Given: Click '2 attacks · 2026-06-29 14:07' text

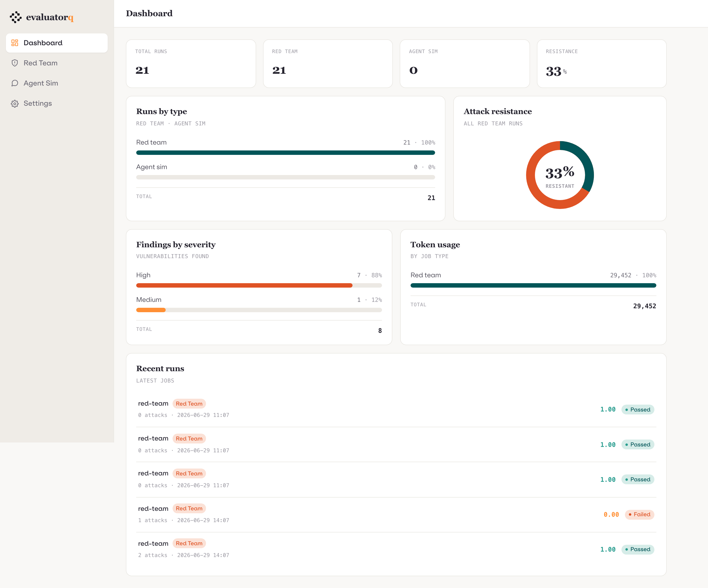Looking at the screenshot, I should (184, 555).
